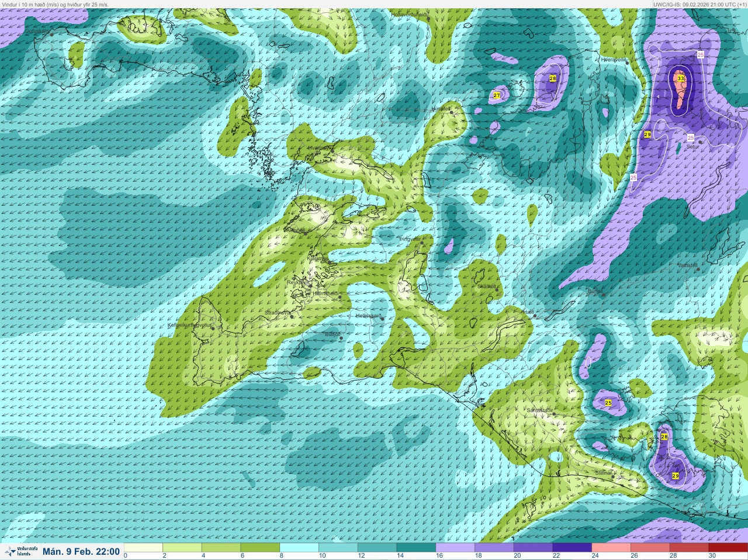Select the 'Mán. 9 Feb. 22:00' timestamp
The width and height of the screenshot is (748, 560).
tap(81, 551)
